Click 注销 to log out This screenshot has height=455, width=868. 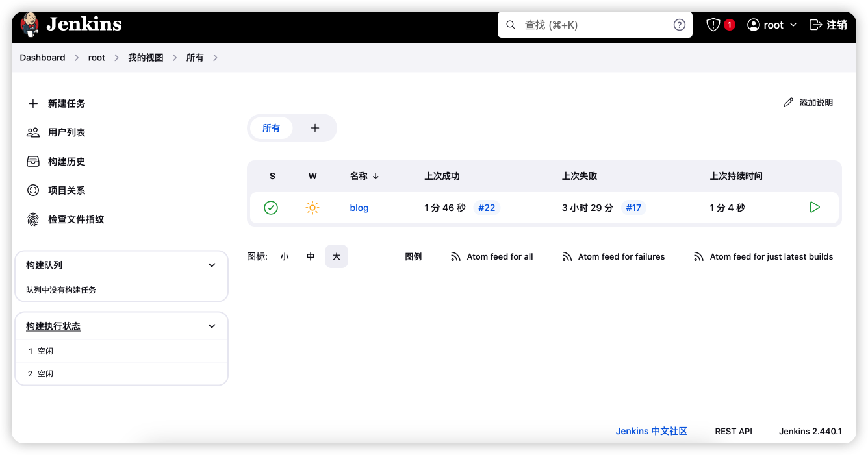[x=828, y=25]
